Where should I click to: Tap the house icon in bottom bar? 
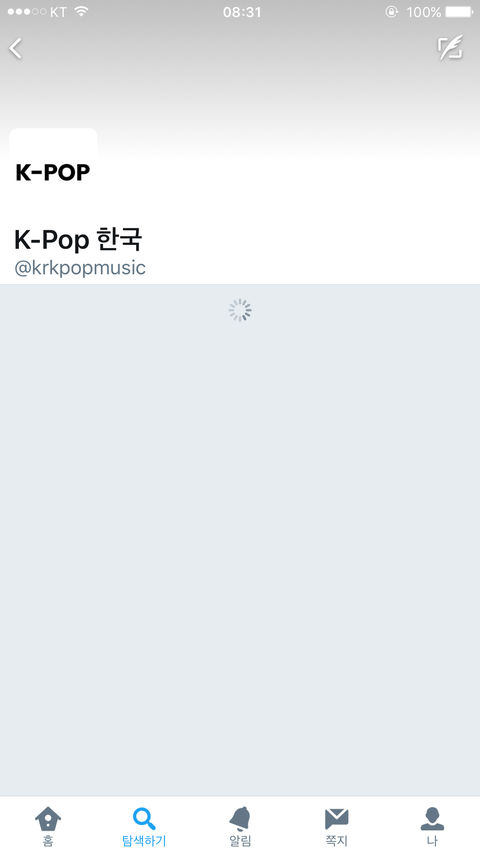(48, 819)
